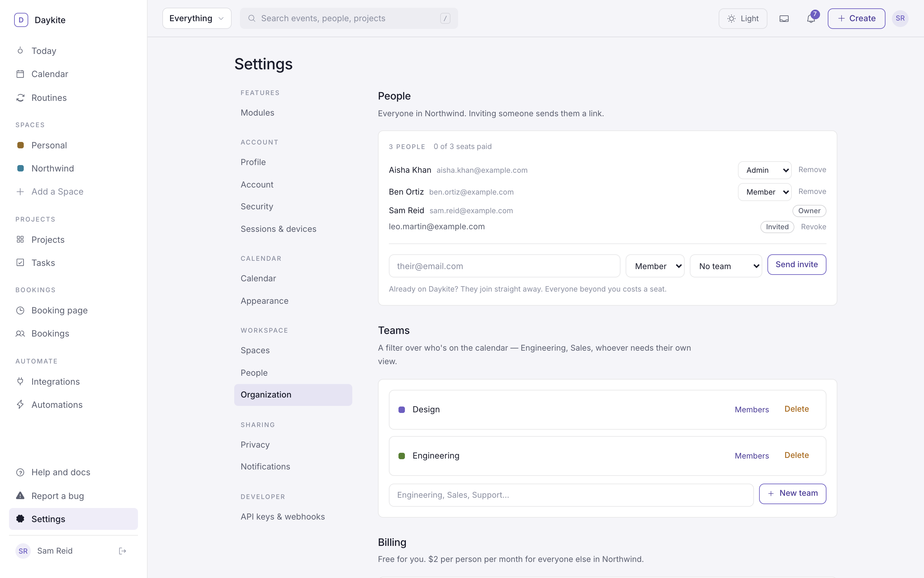Delete the Engineering team
This screenshot has width=924, height=578.
[x=797, y=455]
